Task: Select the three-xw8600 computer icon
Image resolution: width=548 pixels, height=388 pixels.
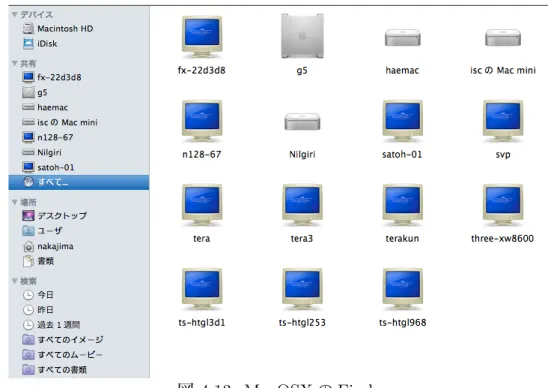Action: click(503, 206)
